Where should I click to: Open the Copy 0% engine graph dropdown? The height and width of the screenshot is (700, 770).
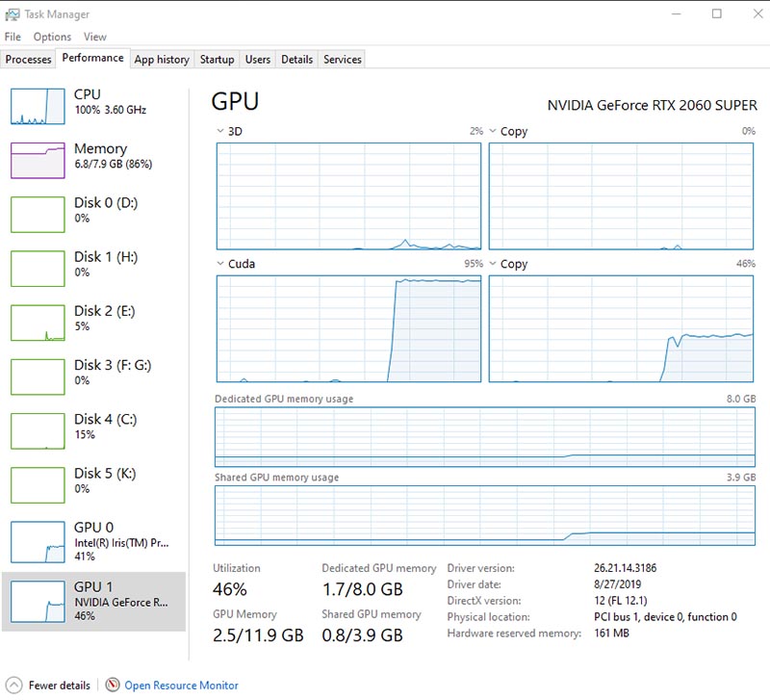click(493, 131)
